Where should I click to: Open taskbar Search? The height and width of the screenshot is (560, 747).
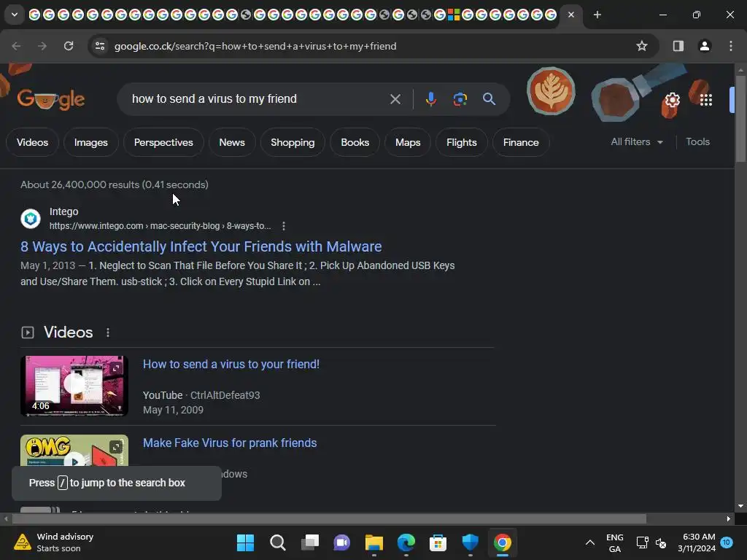pyautogui.click(x=277, y=542)
